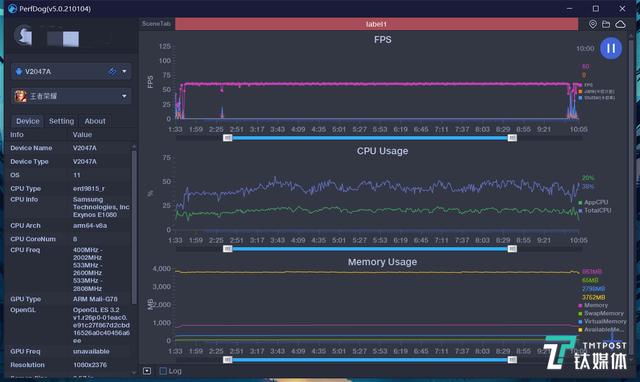The width and height of the screenshot is (640, 382).
Task: Pause recording with the blue pause button
Action: click(611, 48)
